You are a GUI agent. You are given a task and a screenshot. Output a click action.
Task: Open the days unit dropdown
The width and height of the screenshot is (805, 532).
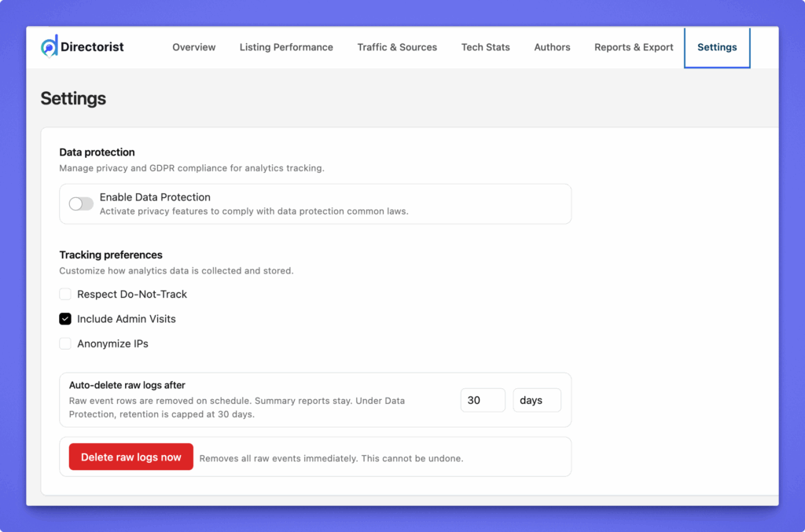click(x=536, y=400)
